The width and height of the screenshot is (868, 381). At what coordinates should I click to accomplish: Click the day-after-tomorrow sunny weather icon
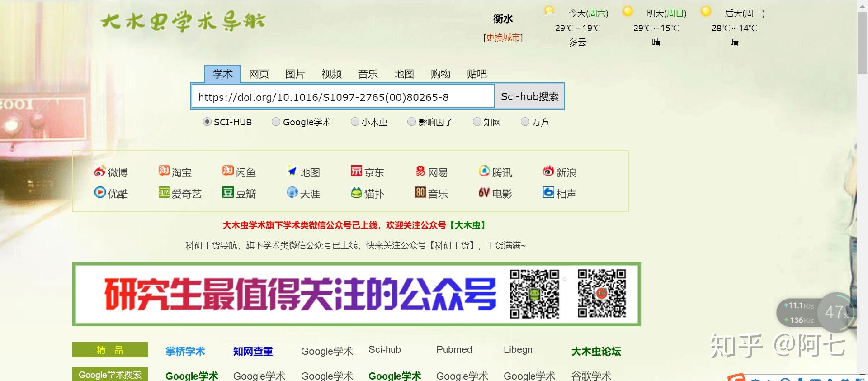click(x=706, y=12)
